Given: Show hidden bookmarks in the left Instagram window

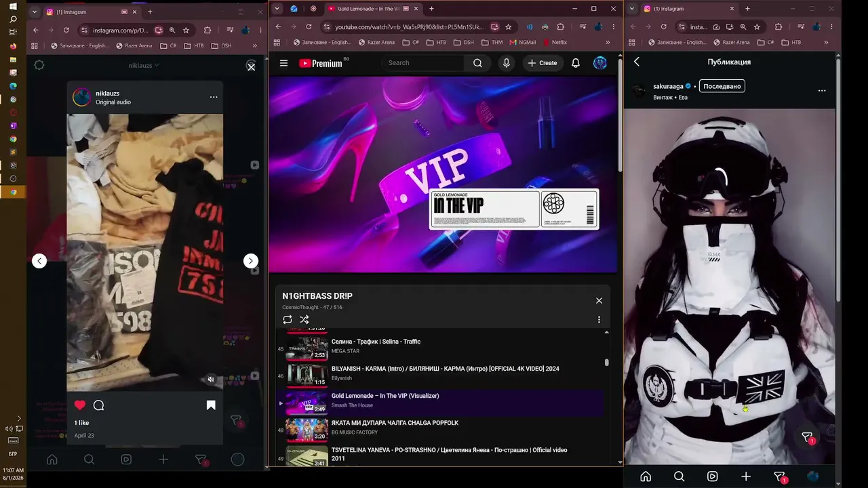Looking at the screenshot, I should pyautogui.click(x=255, y=46).
